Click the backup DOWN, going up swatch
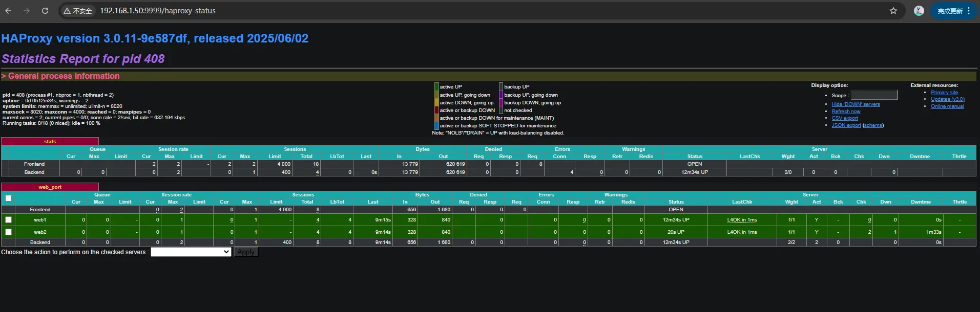The width and height of the screenshot is (980, 312). 501,102
